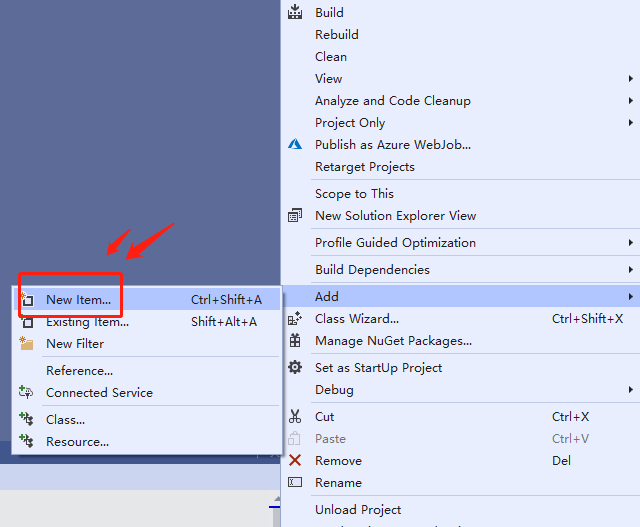Expand the Add submenu arrow
The image size is (640, 527).
[x=631, y=296]
